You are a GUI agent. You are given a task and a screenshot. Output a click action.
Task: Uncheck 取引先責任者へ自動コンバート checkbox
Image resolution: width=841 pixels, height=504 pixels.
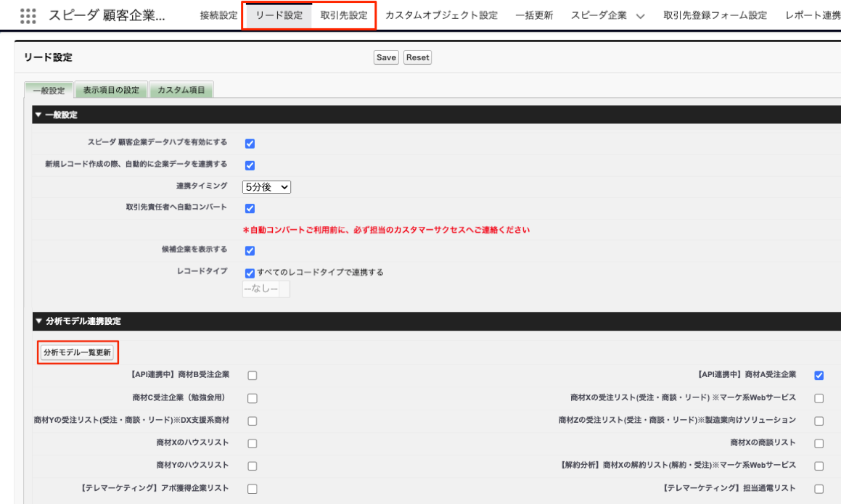coord(250,209)
